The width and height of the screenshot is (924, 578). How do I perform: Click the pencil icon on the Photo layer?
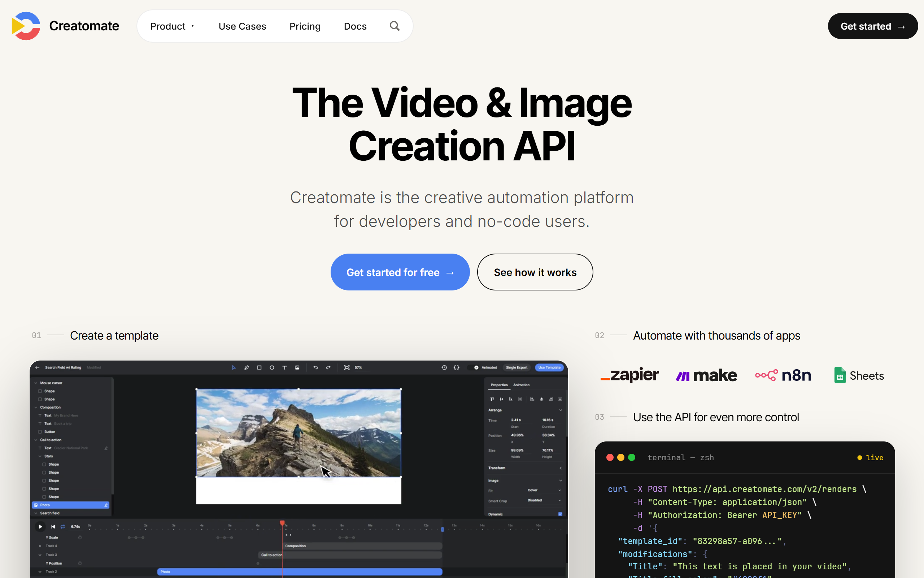pos(106,505)
